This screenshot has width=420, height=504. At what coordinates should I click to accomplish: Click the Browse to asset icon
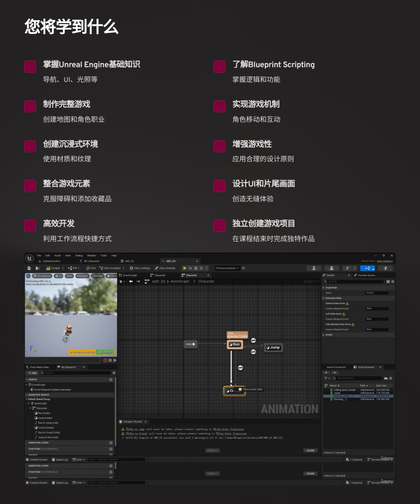click(37, 268)
